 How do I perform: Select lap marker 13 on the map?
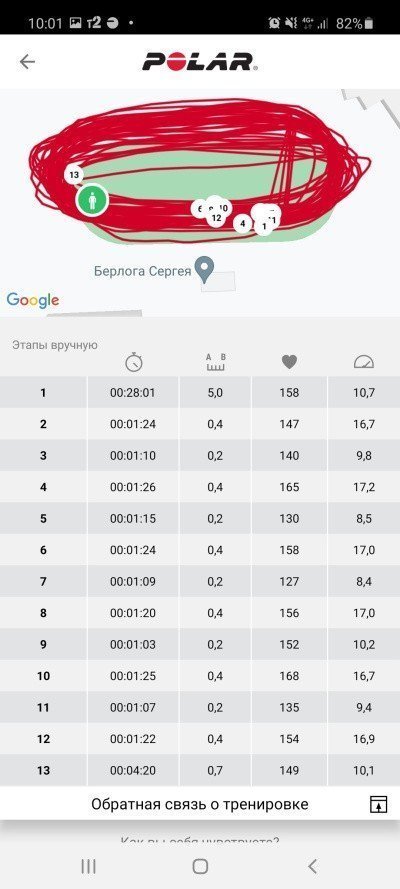pos(74,175)
